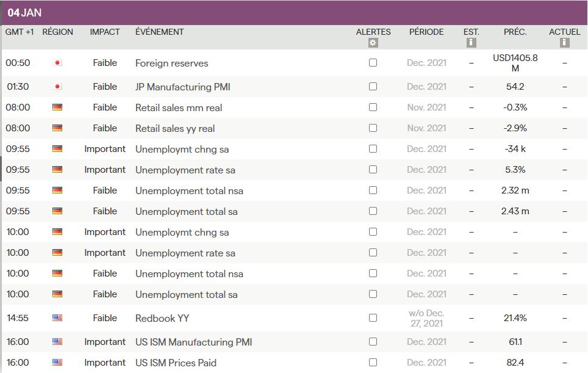Open the Redbook YY event
Image resolution: width=588 pixels, height=373 pixels.
coord(162,318)
